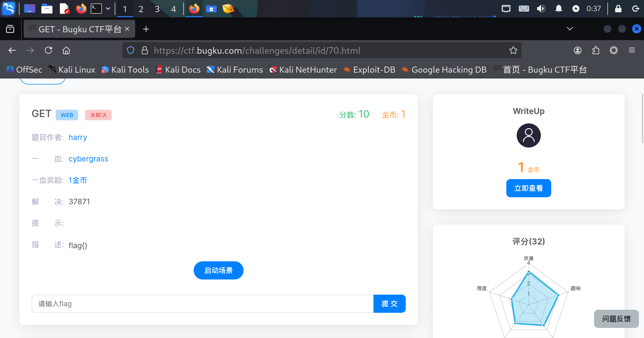Open the yellow app taskbar icon
This screenshot has width=644, height=338.
coord(228,9)
